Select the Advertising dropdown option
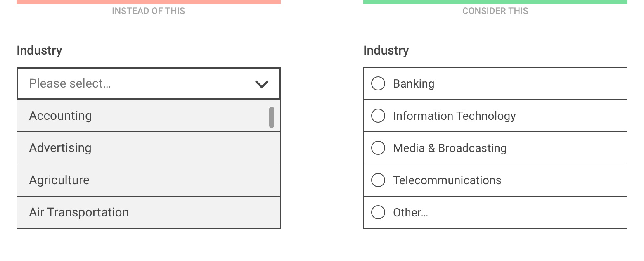 tap(60, 148)
